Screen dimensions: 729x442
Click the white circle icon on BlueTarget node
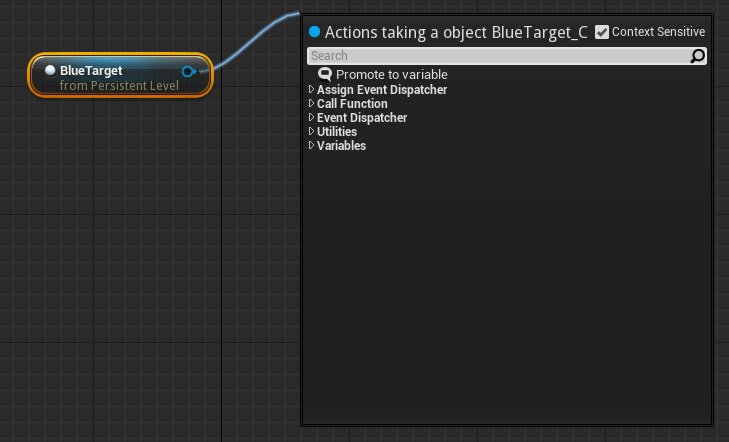(50, 70)
